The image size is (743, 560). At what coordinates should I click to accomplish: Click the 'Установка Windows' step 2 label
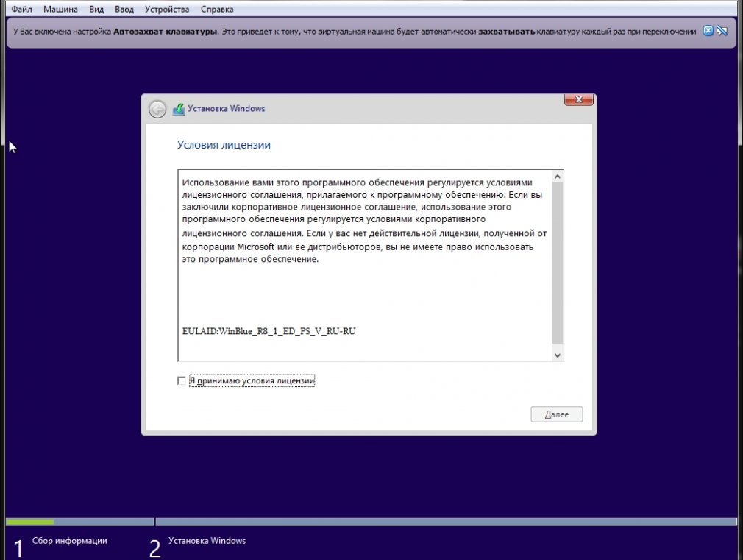point(207,541)
